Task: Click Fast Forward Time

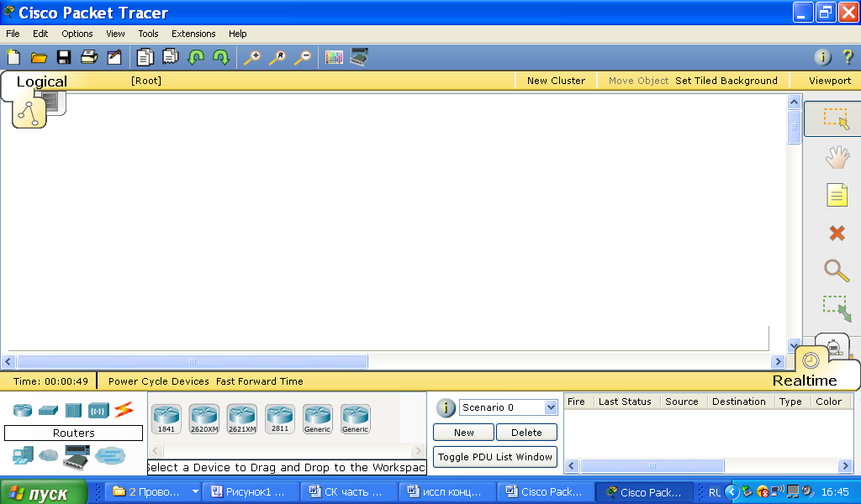Action: [259, 381]
